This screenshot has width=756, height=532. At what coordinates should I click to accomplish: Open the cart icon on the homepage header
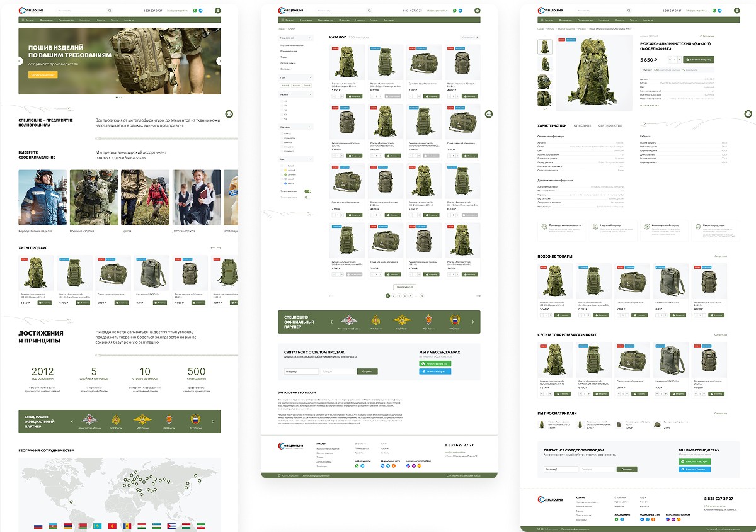[x=218, y=11]
